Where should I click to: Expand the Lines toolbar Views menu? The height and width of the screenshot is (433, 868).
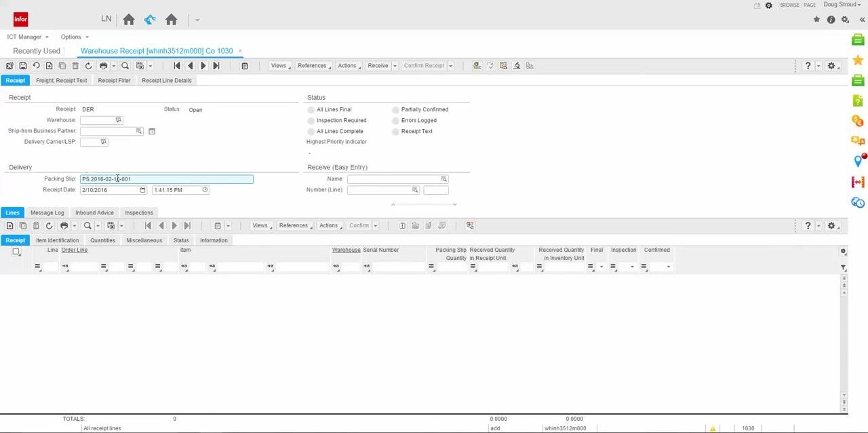tap(262, 225)
